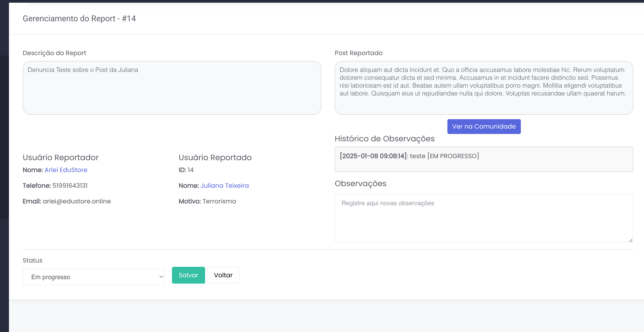This screenshot has width=644, height=332.
Task: Focus the Observações textarea field
Action: (483, 218)
